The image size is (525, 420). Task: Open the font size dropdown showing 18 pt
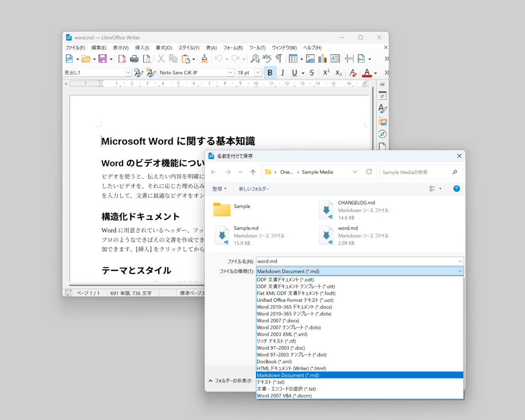tap(258, 72)
